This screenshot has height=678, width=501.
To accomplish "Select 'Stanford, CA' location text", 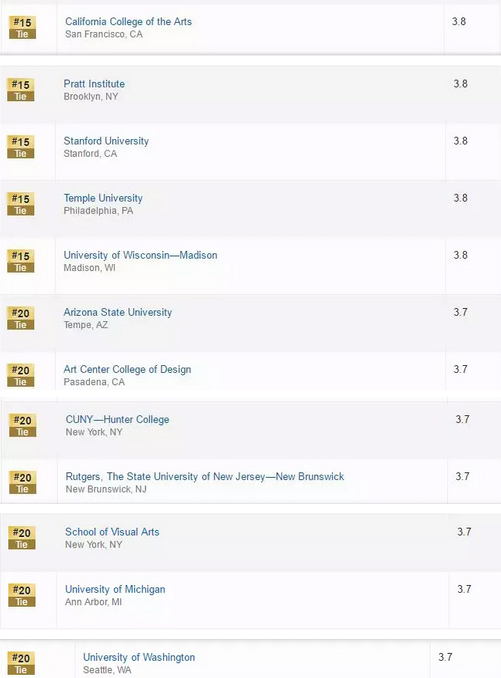I will pyautogui.click(x=90, y=154).
